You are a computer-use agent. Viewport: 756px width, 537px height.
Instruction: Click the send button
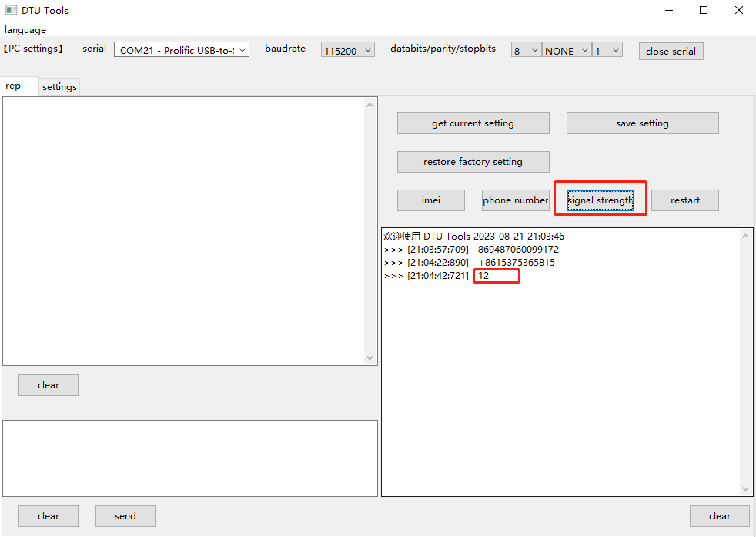tap(125, 516)
